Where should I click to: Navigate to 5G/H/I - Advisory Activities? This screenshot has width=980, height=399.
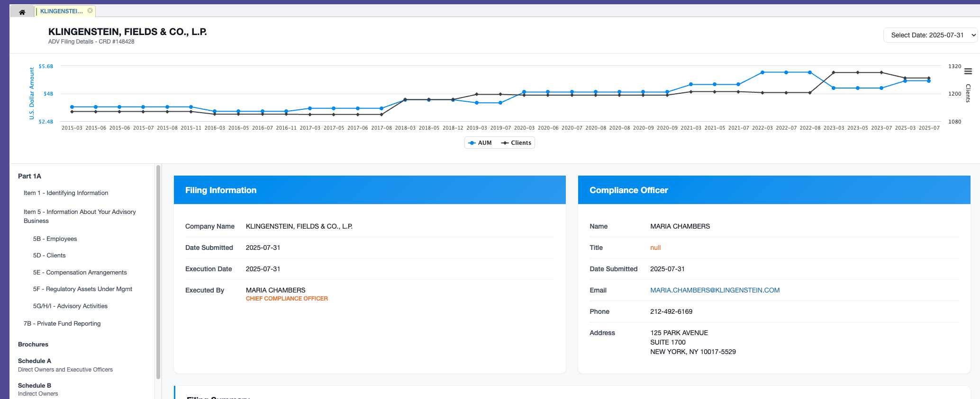pos(70,306)
